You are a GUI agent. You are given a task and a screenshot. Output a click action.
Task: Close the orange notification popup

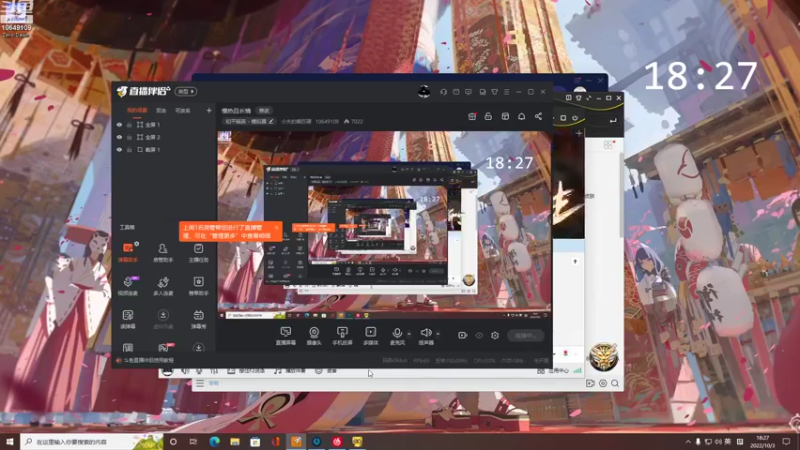[x=276, y=227]
